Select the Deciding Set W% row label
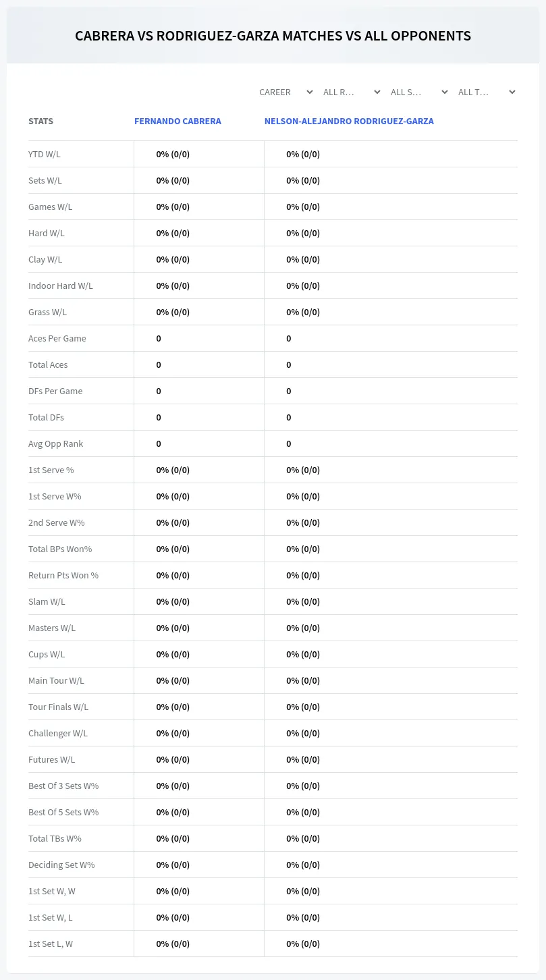546x980 pixels. (x=61, y=865)
